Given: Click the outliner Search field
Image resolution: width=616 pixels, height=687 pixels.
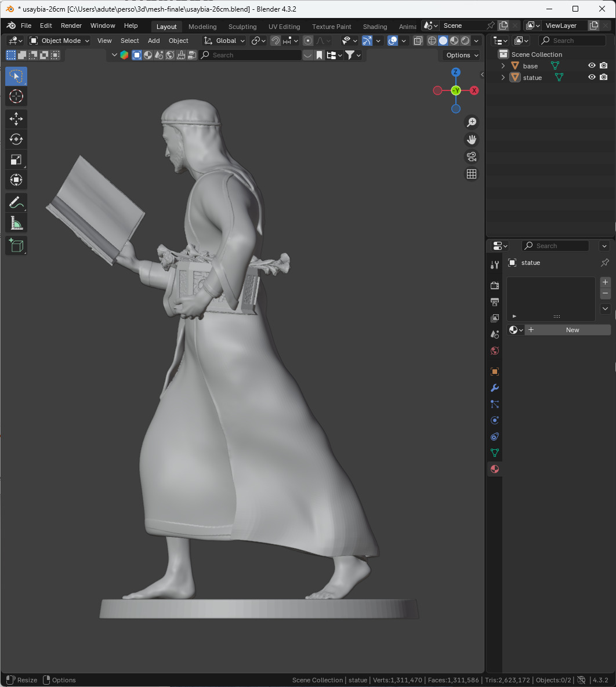Looking at the screenshot, I should 572,41.
